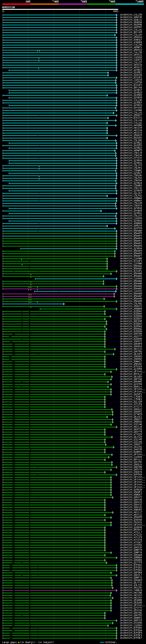Click the UniRef100_A7YXX0 label

pyautogui.click(x=131, y=158)
